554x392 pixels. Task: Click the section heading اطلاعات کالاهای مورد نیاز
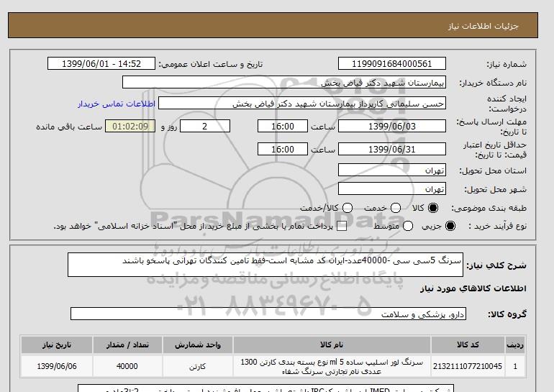[473, 288]
